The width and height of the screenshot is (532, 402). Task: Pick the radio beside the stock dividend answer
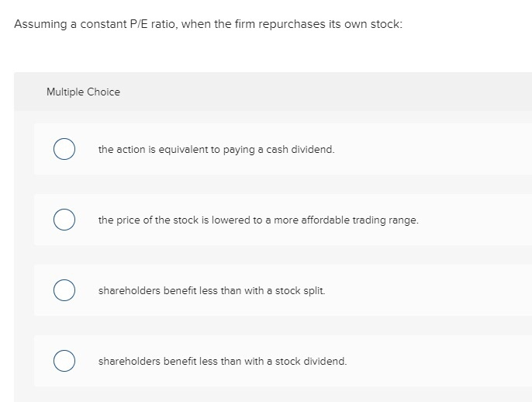click(64, 362)
